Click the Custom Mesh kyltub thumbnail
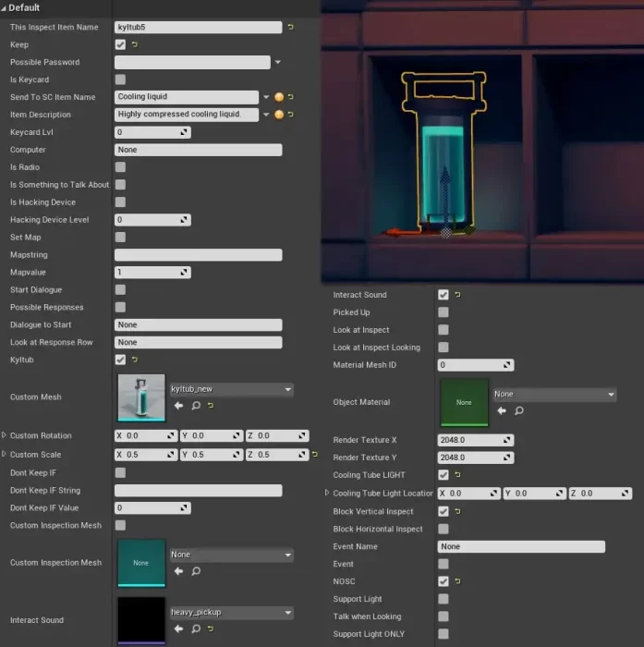The height and width of the screenshot is (647, 644). 141,397
